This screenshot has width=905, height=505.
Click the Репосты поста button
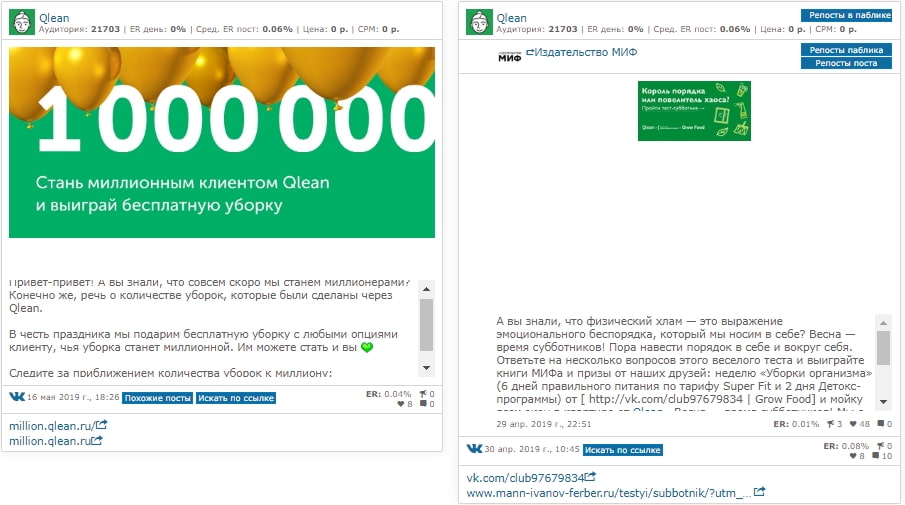coord(846,63)
